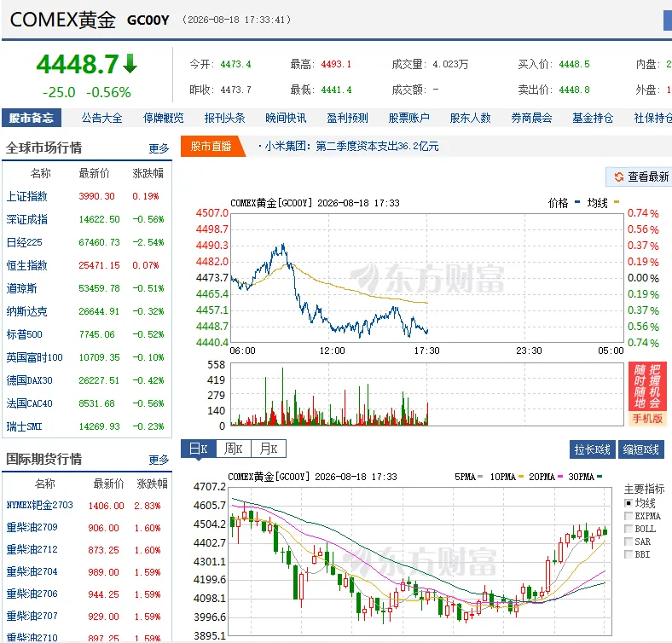Open the 重柴油2707 futures link
The height and width of the screenshot is (643, 672).
[32, 617]
